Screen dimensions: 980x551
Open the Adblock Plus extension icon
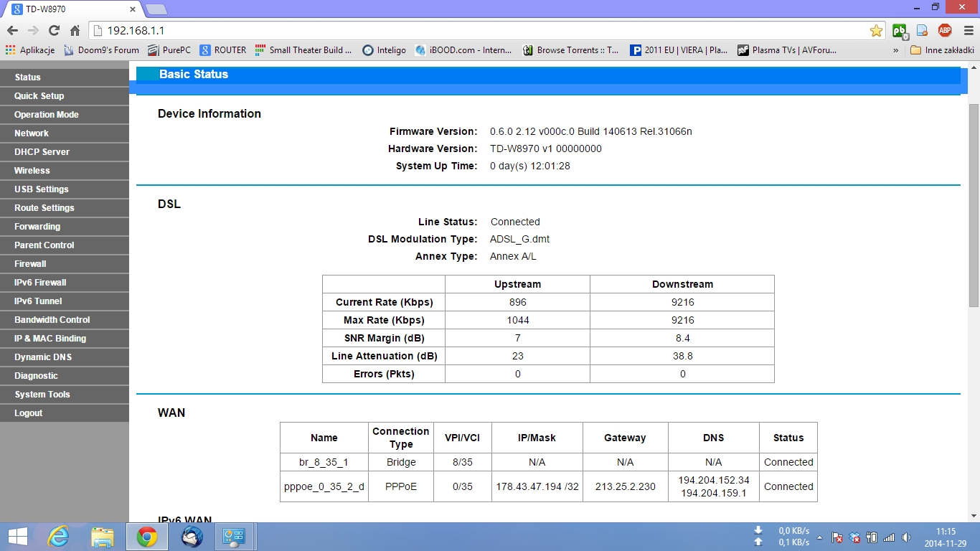945,31
